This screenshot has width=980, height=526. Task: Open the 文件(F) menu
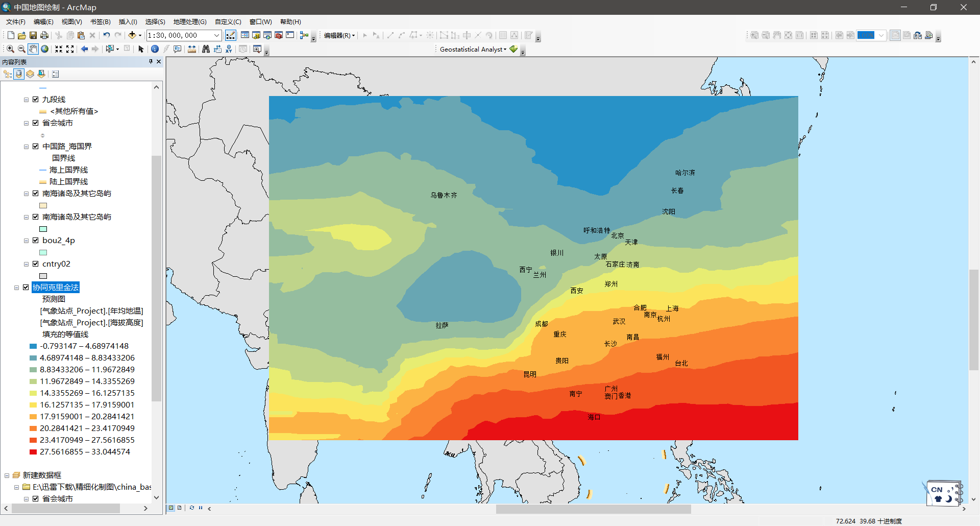coord(16,21)
